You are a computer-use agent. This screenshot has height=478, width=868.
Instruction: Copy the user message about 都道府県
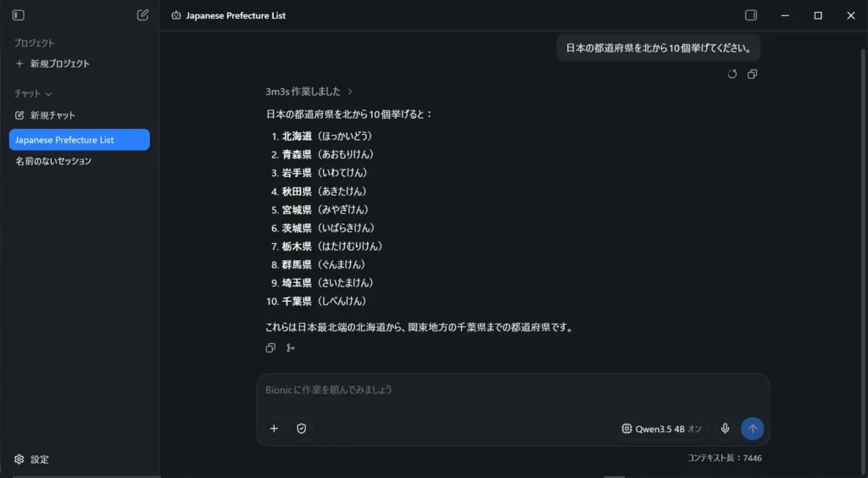(x=752, y=74)
